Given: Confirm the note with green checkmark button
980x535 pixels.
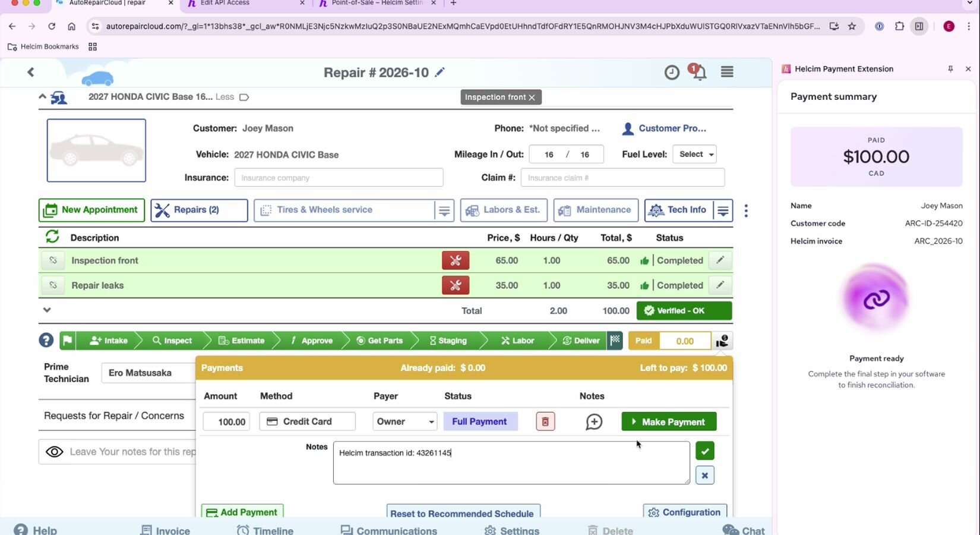Looking at the screenshot, I should tap(704, 451).
